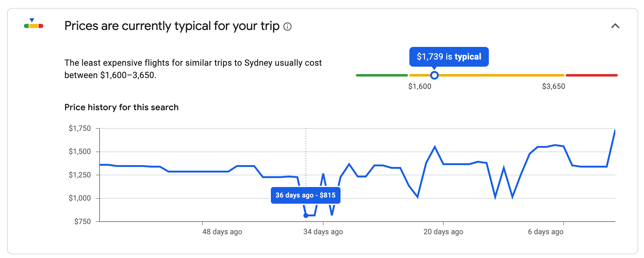Image resolution: width=644 pixels, height=258 pixels.
Task: Click the $750 y-axis label
Action: pos(83,222)
